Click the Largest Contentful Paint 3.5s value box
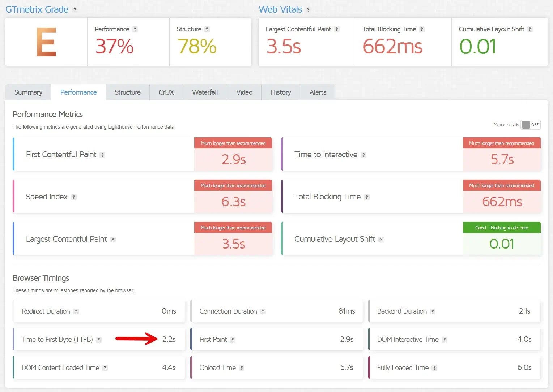Viewport: 553px width, 392px height. pyautogui.click(x=233, y=239)
